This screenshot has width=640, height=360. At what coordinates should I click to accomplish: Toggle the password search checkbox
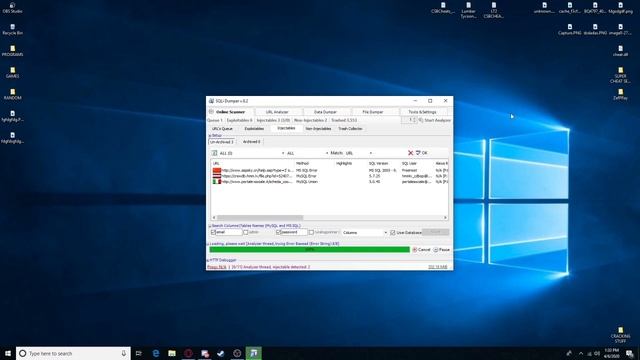278,232
